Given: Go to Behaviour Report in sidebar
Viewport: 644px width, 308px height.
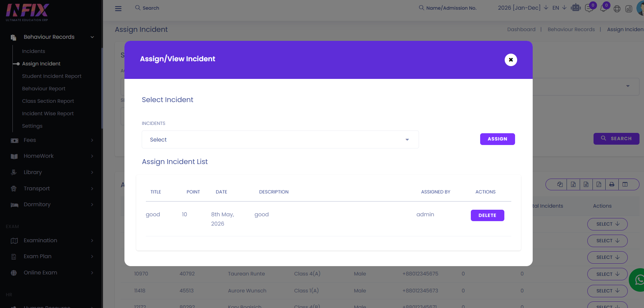Looking at the screenshot, I should point(44,89).
